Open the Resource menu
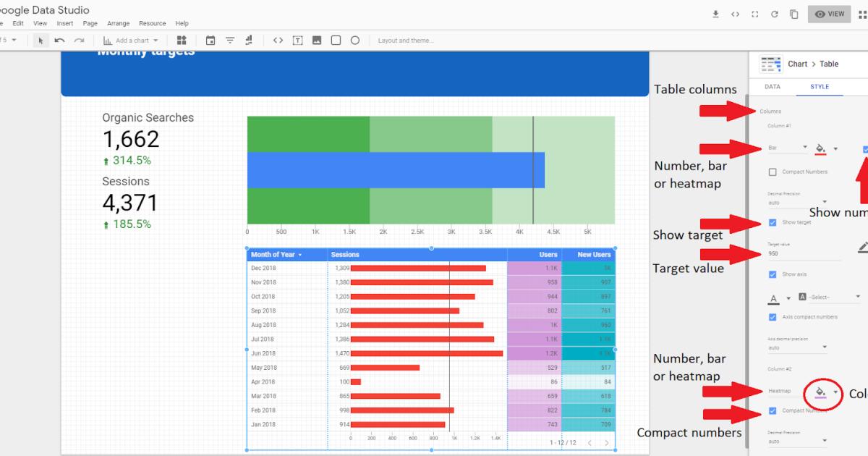 pos(153,23)
